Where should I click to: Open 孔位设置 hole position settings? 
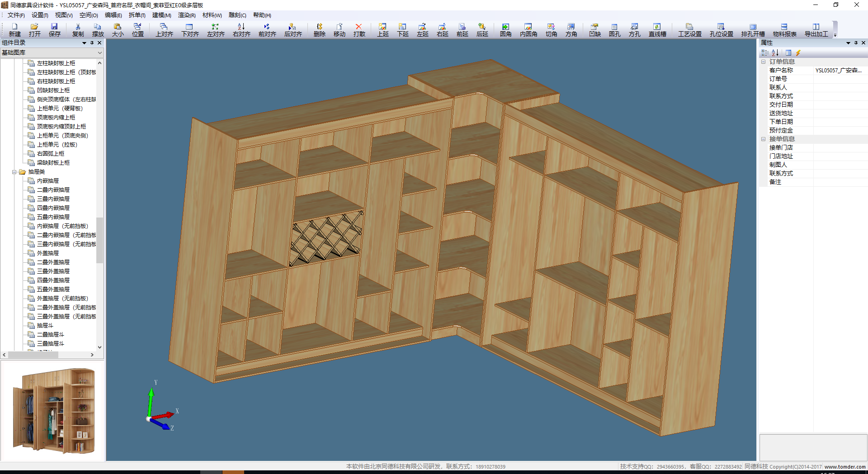(x=721, y=30)
